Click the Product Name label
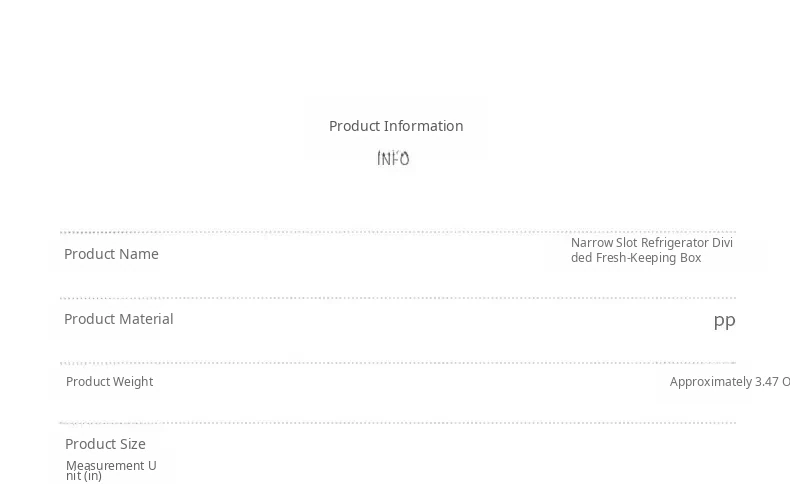The image size is (790, 492). [111, 254]
